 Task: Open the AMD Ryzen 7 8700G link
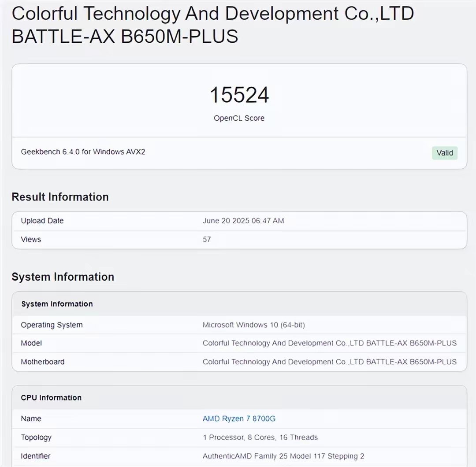click(239, 419)
